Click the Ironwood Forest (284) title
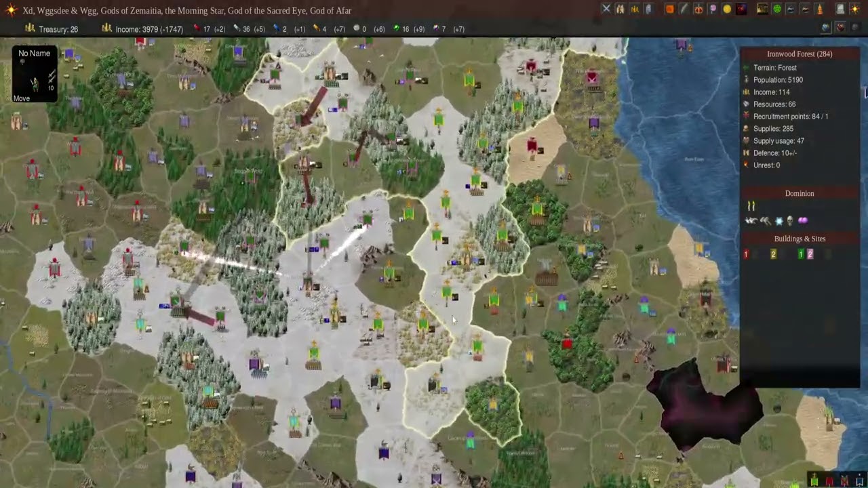868x488 pixels. [800, 54]
